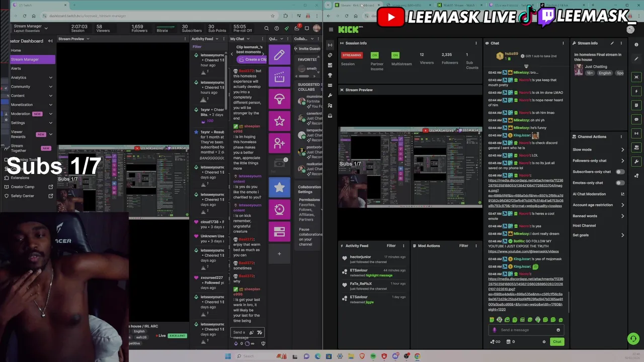Click Kick 'Send a message' input field
Viewport: 644px width, 362px height.
click(x=525, y=330)
